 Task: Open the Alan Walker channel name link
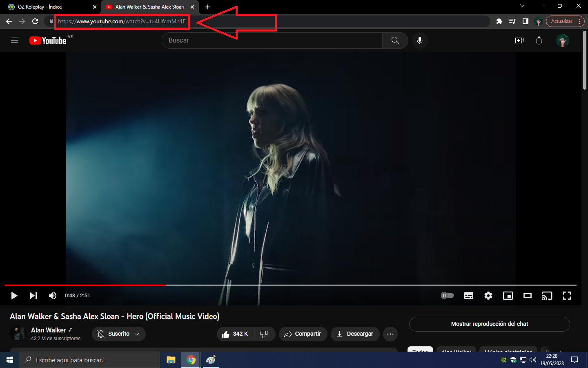click(x=48, y=330)
